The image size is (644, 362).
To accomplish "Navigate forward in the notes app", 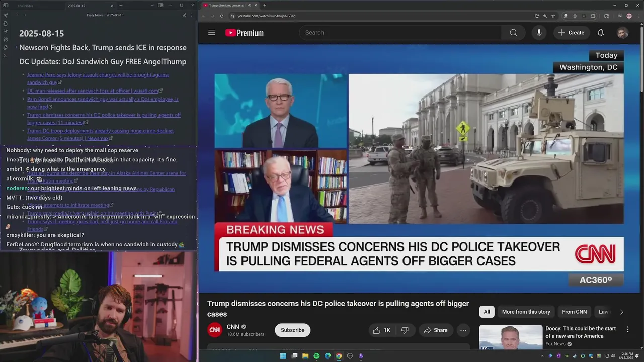I will click(x=25, y=15).
